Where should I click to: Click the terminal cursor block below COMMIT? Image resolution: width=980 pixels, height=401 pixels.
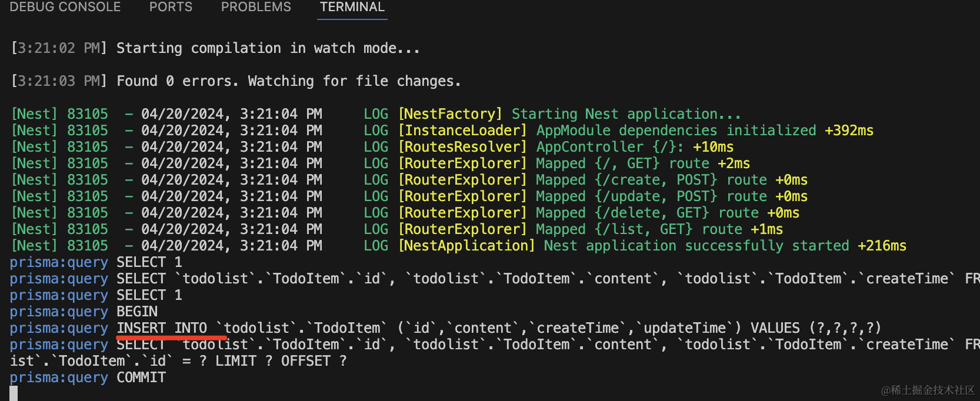click(x=14, y=393)
